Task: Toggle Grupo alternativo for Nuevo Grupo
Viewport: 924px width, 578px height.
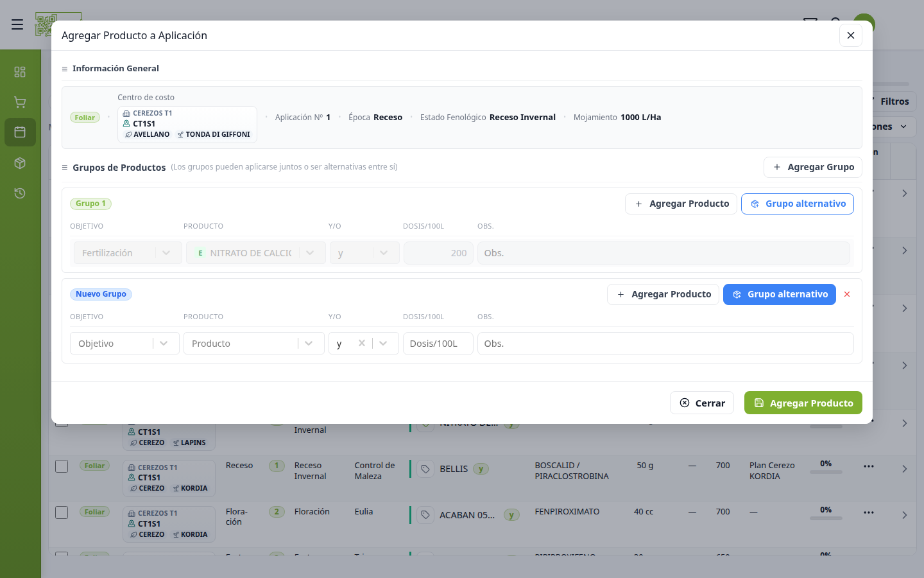Action: (x=780, y=294)
